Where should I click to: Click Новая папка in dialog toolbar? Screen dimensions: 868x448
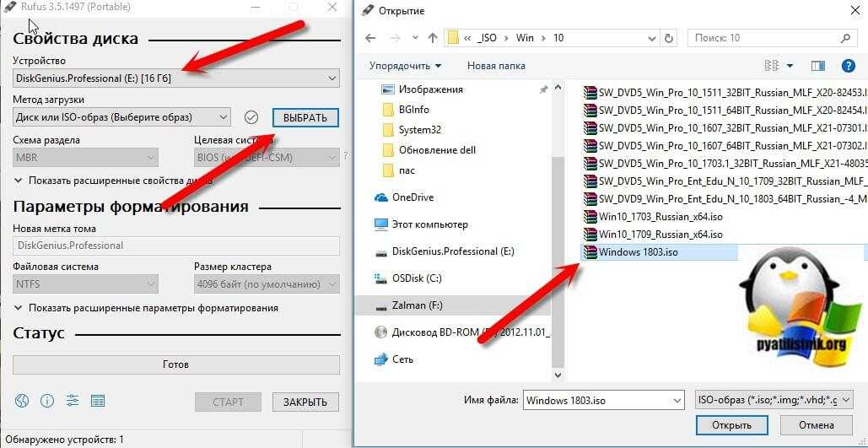click(x=496, y=66)
